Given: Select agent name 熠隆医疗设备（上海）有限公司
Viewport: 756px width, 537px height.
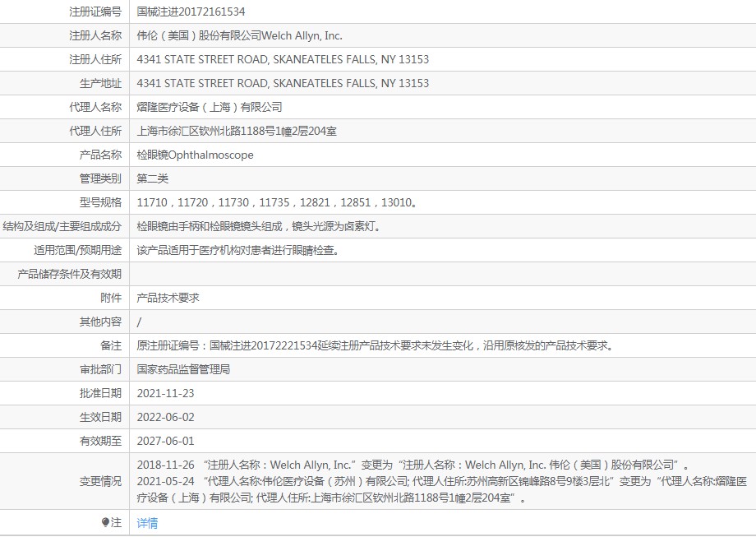Looking at the screenshot, I should point(210,107).
